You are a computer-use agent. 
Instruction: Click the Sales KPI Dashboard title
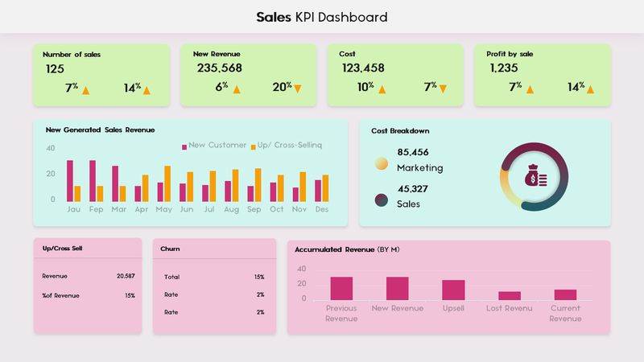click(x=321, y=17)
